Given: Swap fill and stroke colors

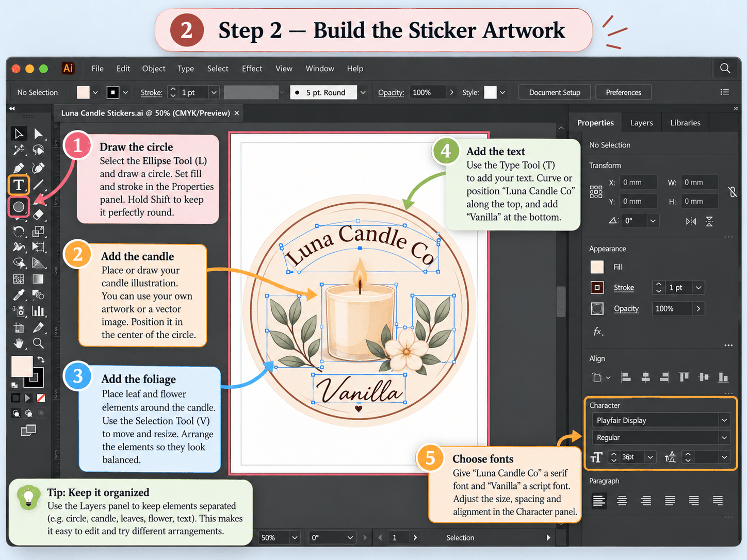Looking at the screenshot, I should 41,359.
